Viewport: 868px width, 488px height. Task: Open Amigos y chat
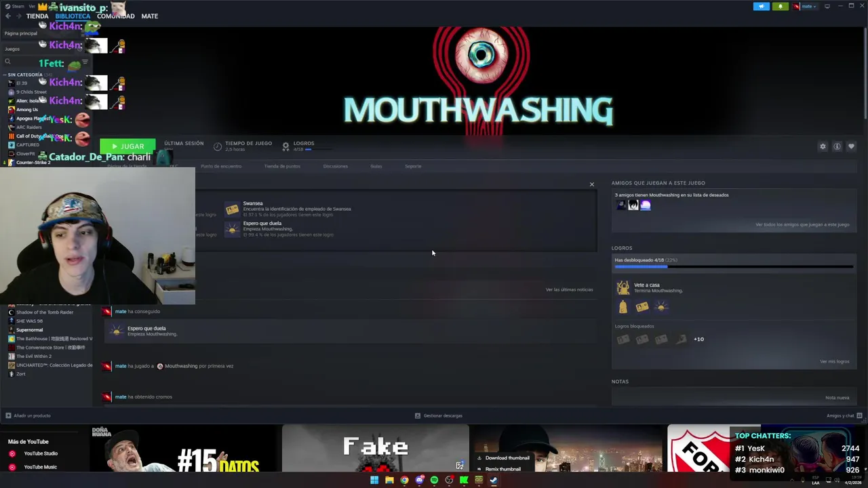click(844, 415)
